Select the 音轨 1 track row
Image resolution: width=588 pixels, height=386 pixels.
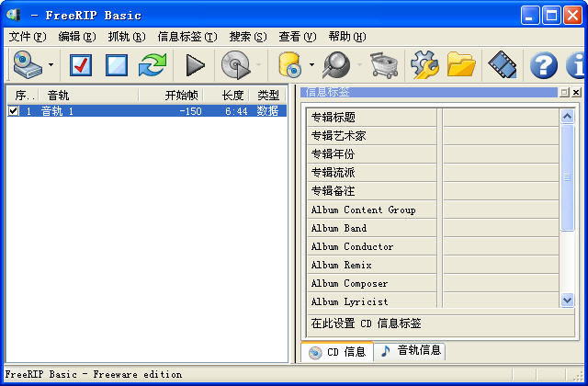(x=147, y=110)
